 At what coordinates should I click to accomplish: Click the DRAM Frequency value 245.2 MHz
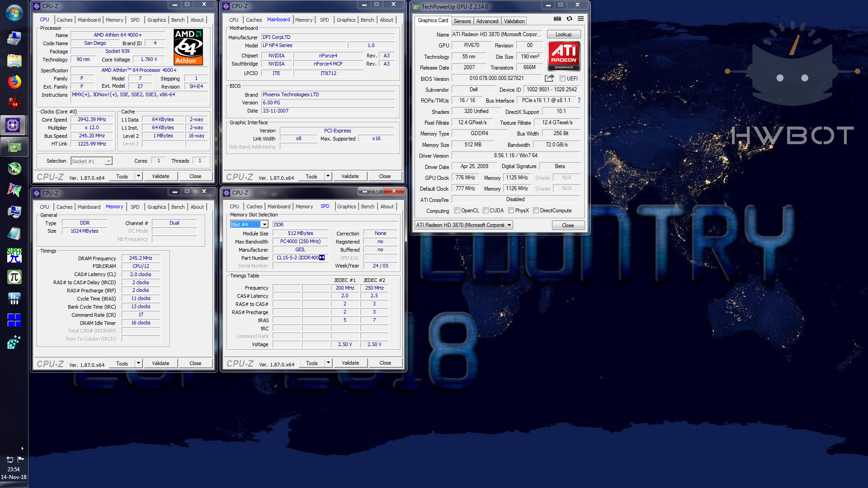coord(141,258)
